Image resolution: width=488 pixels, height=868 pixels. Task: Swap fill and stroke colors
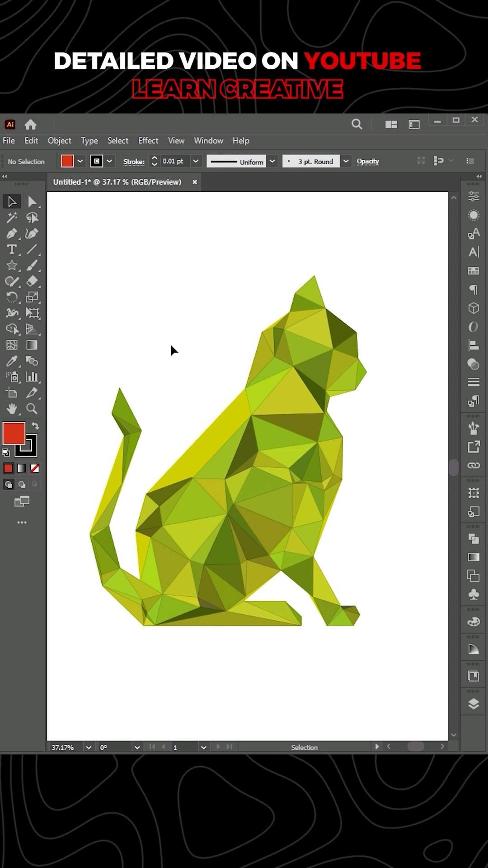point(35,426)
